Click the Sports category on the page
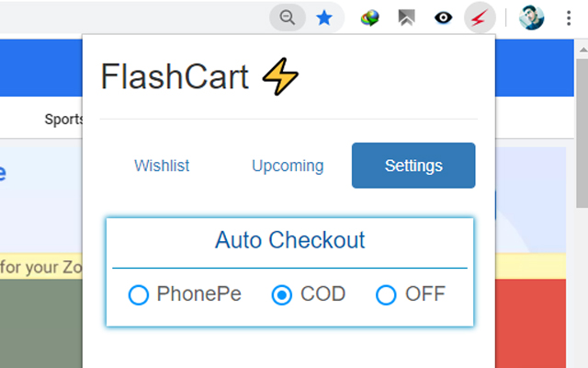 (62, 119)
